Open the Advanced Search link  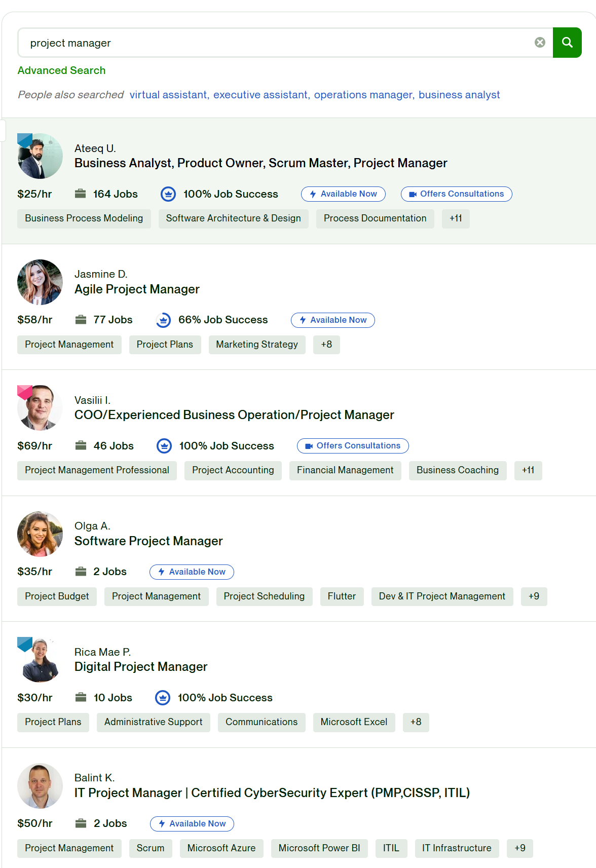point(62,70)
